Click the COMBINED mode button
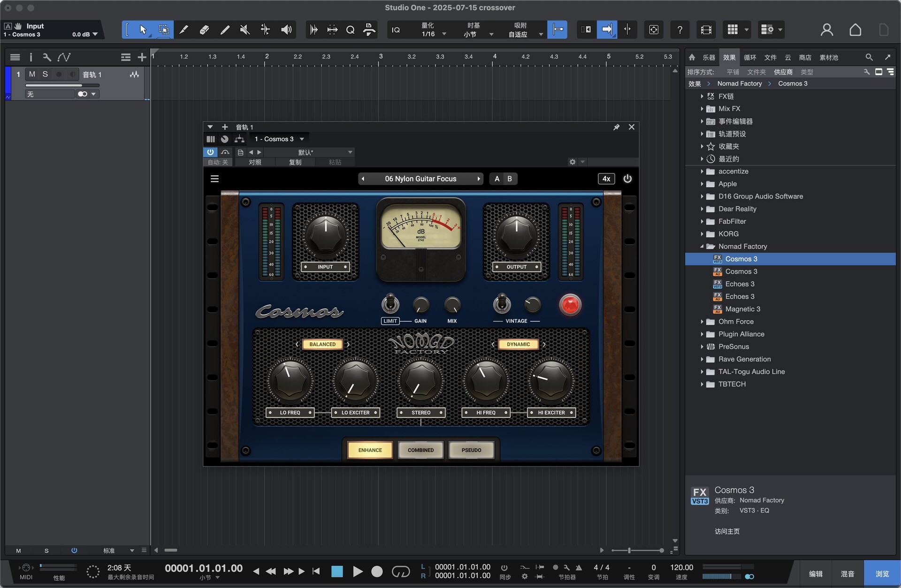 421,450
